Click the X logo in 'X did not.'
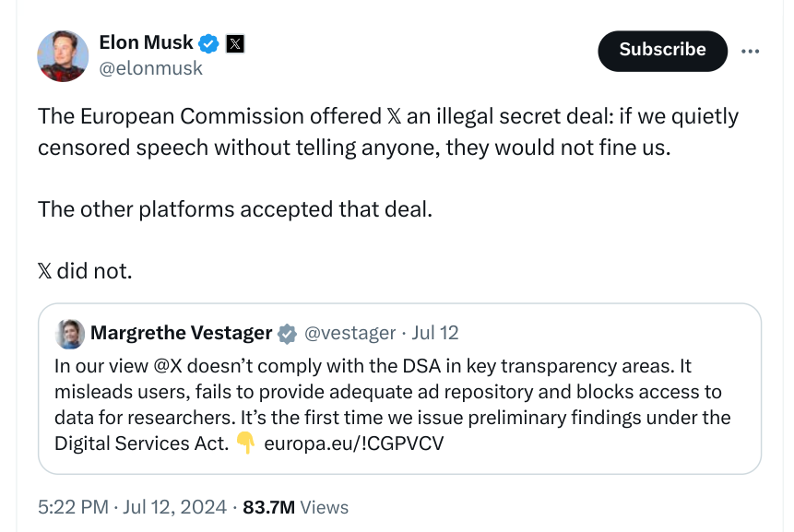The height and width of the screenshot is (532, 794). tap(44, 271)
